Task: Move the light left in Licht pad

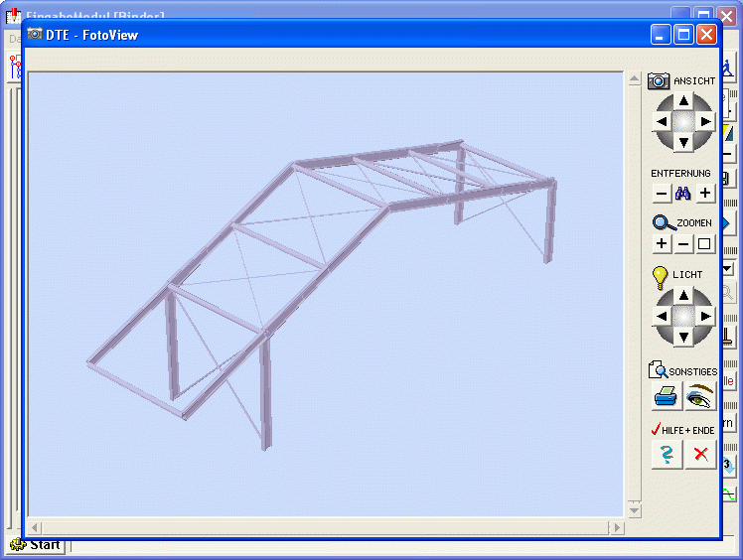Action: tap(661, 316)
